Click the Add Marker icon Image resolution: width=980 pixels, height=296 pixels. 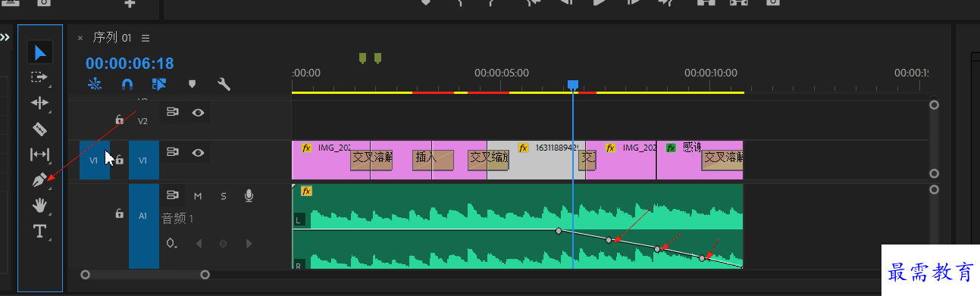coord(192,84)
